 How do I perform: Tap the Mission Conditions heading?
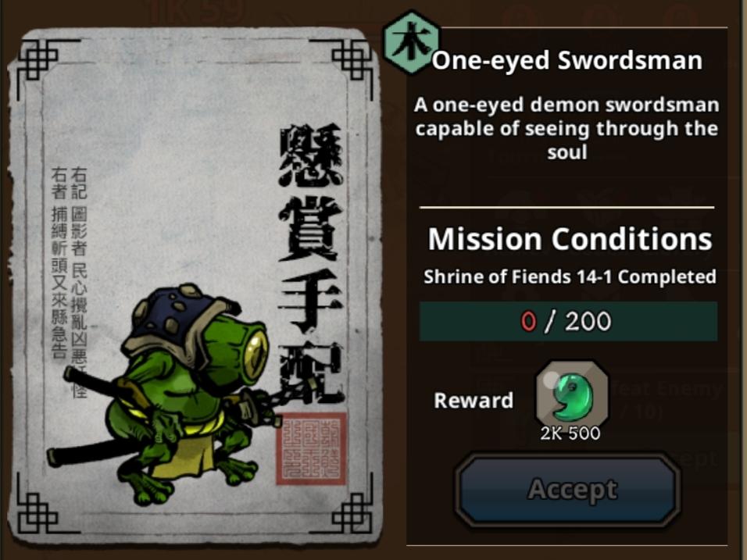pos(570,238)
